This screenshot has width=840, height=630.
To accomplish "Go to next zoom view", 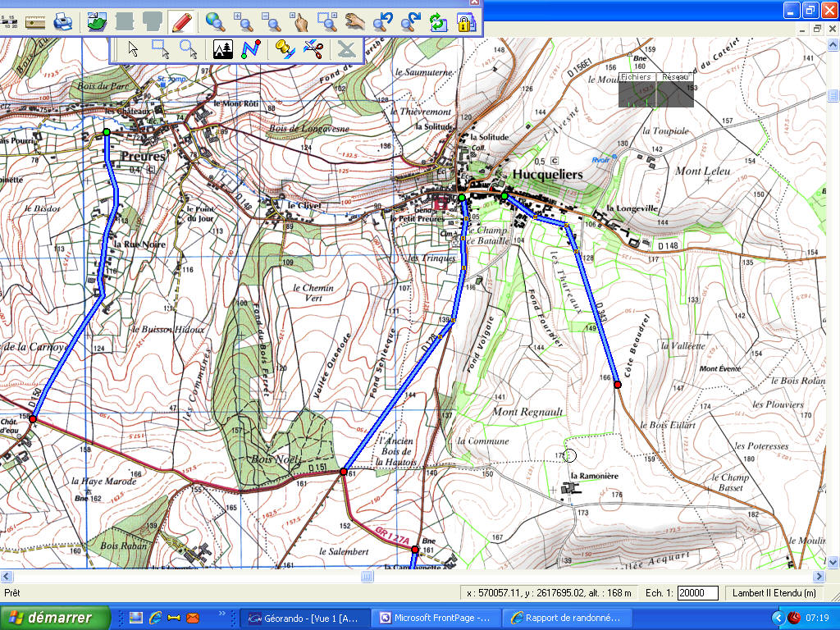I will 410,22.
